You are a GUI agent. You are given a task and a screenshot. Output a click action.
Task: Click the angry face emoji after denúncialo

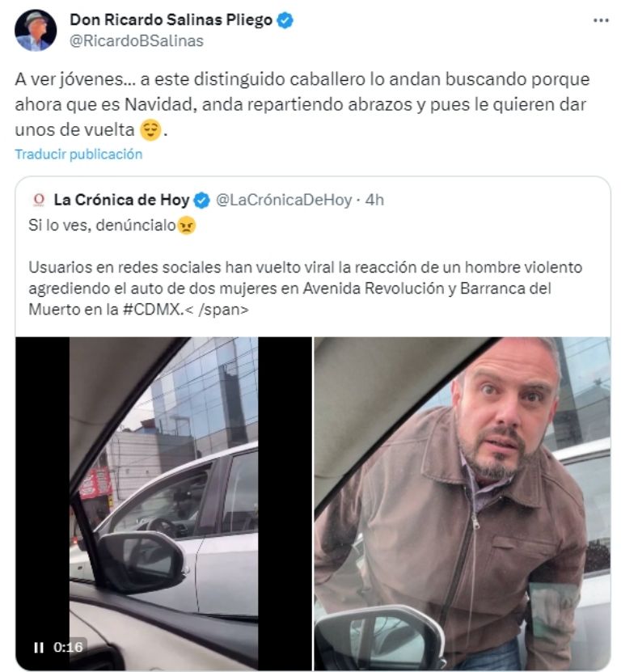(x=186, y=226)
